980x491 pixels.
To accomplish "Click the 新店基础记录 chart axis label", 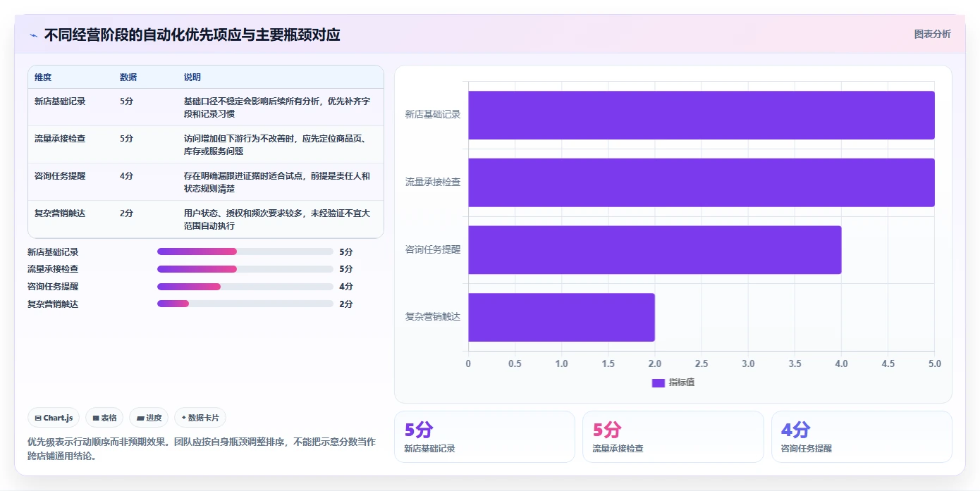I will pyautogui.click(x=433, y=114).
